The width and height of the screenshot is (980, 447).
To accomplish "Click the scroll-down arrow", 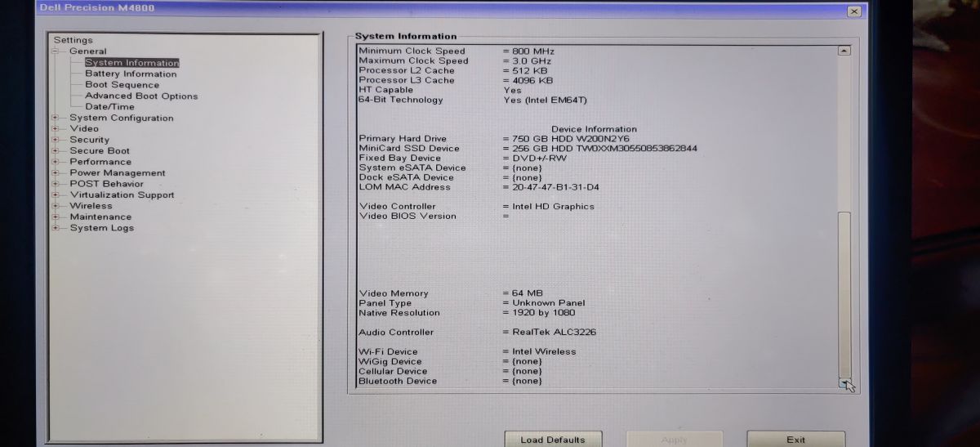I will (x=844, y=382).
